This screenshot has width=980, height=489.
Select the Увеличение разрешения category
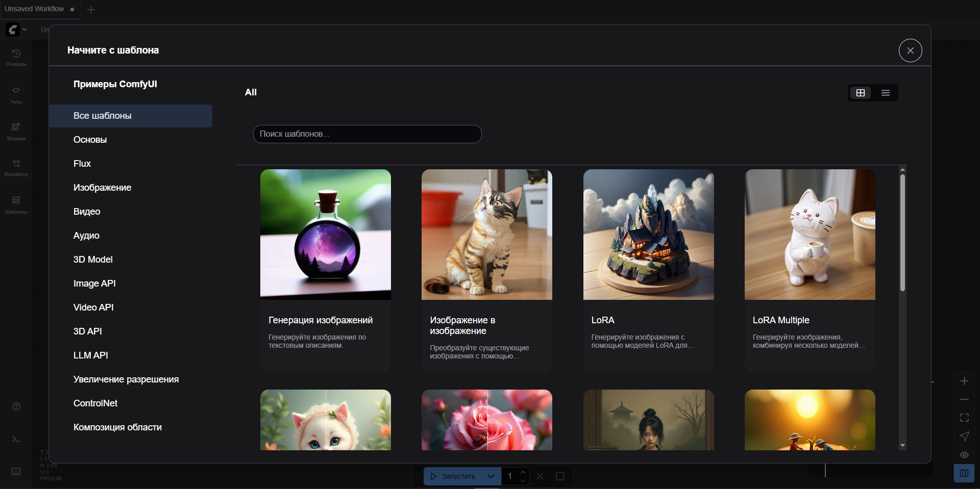(x=131, y=379)
